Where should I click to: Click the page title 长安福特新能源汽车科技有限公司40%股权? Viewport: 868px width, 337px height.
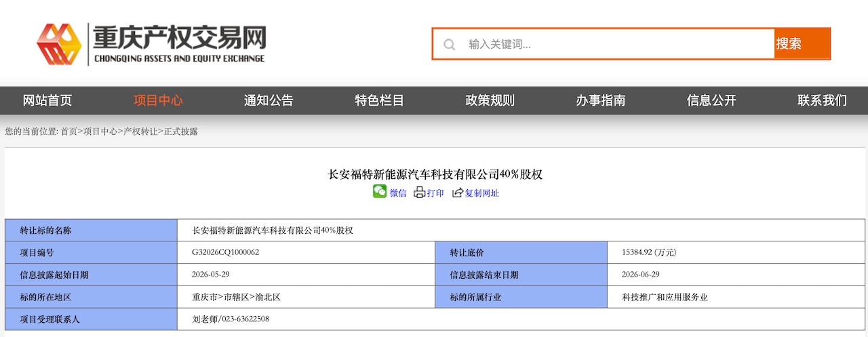point(435,174)
